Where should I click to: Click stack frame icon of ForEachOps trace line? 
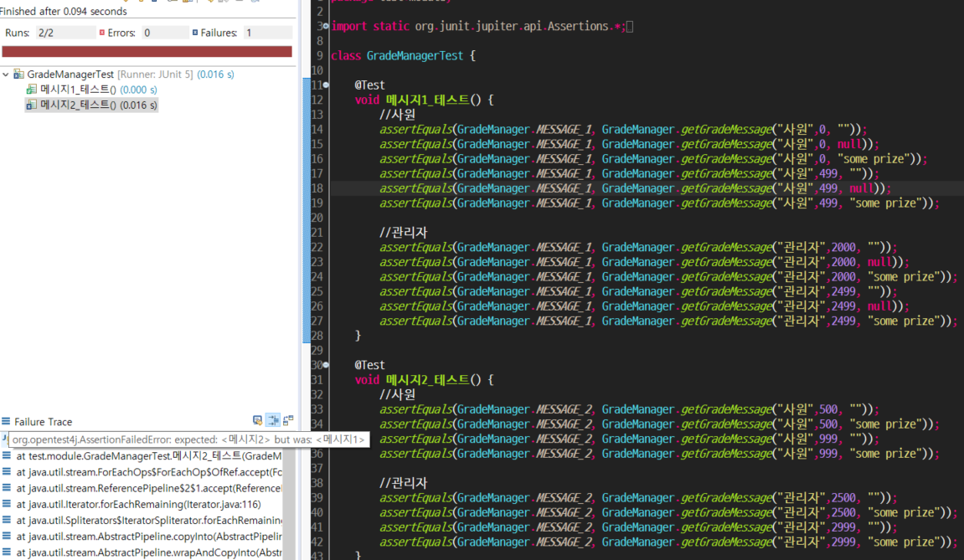pyautogui.click(x=6, y=471)
